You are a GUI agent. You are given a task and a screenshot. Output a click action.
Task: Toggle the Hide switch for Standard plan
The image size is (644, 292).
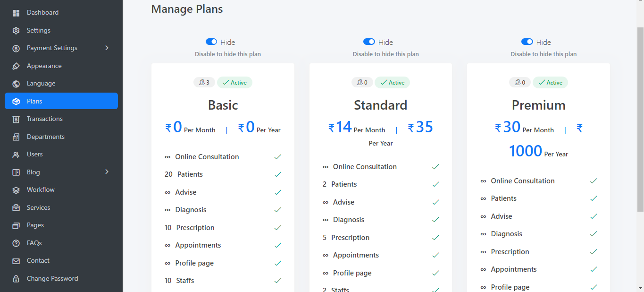(369, 42)
